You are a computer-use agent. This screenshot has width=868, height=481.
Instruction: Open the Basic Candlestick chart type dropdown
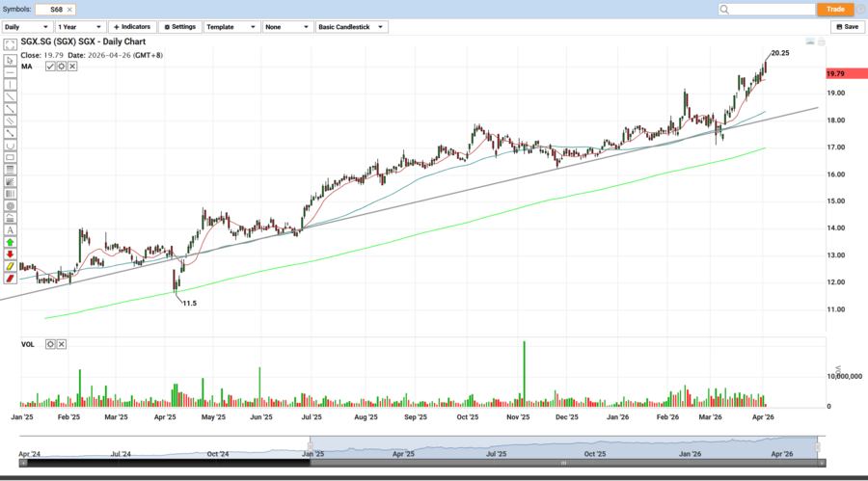pyautogui.click(x=351, y=27)
